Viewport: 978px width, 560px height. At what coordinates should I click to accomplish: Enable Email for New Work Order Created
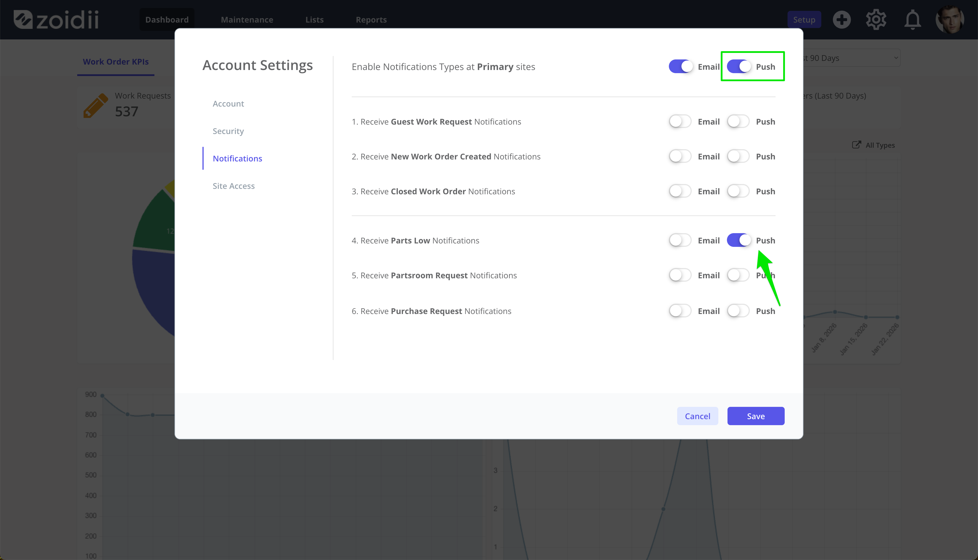680,157
